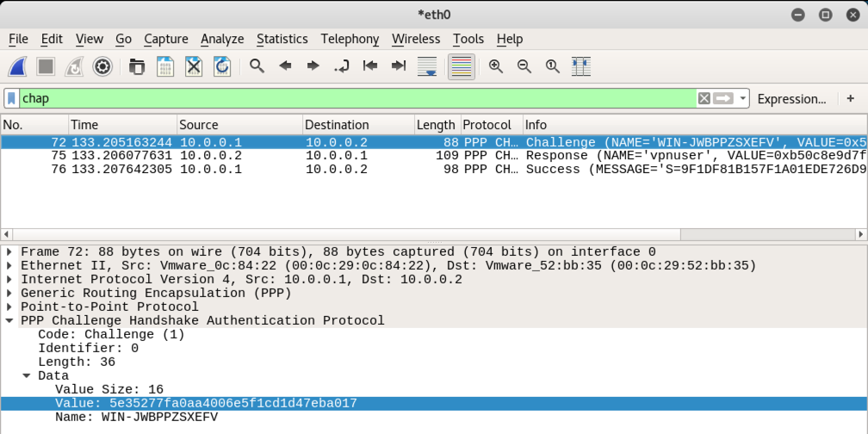Save this capture file

[x=165, y=66]
